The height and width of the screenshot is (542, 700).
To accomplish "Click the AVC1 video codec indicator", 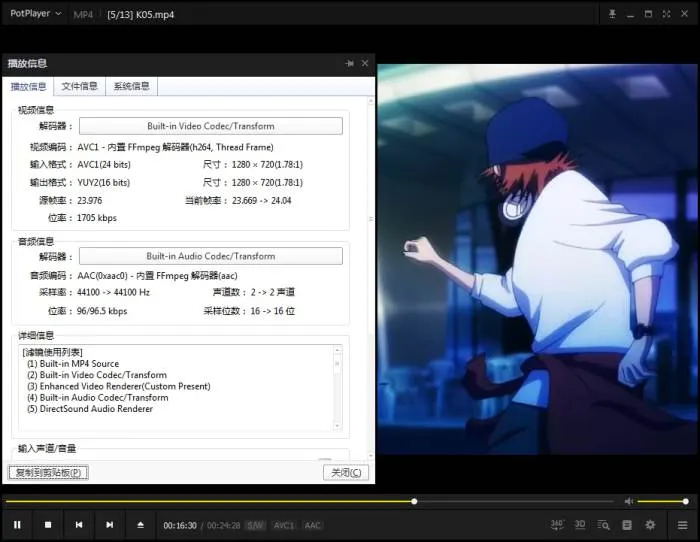I will pyautogui.click(x=284, y=525).
